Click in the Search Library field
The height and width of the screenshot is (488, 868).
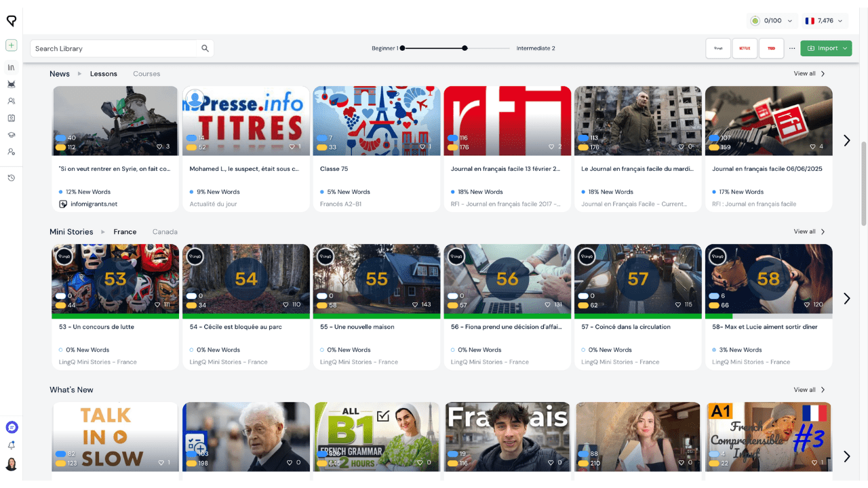[115, 48]
